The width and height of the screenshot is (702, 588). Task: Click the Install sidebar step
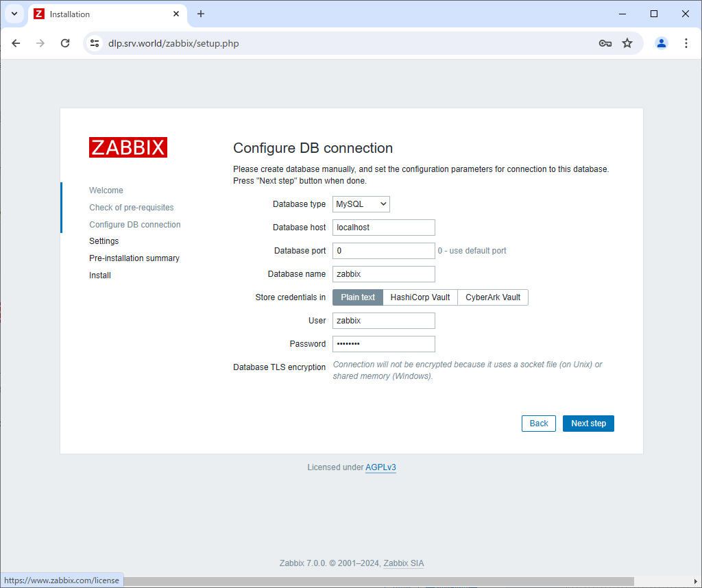(100, 275)
